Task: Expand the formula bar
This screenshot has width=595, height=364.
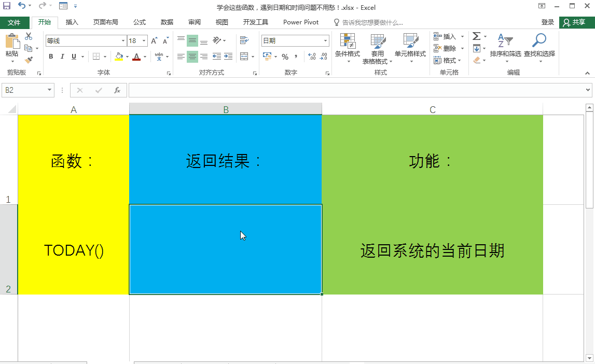Action: pos(588,90)
